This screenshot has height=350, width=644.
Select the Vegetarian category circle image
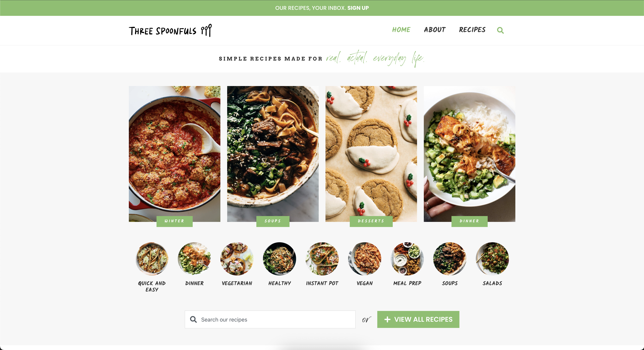point(237,259)
